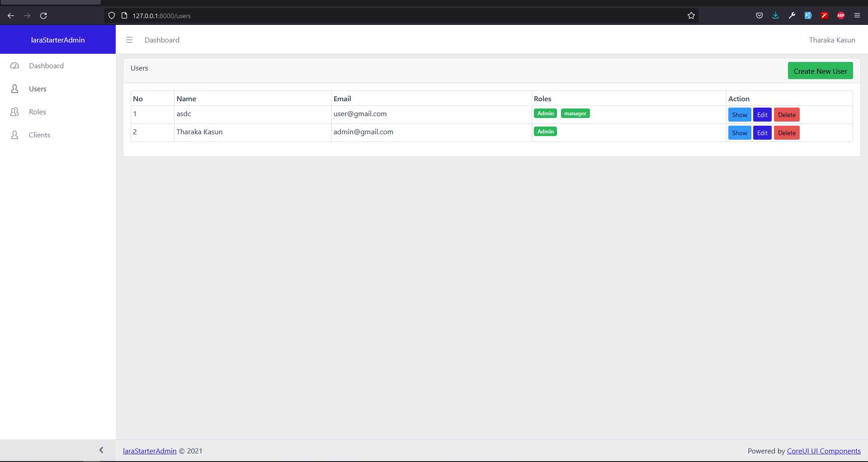
Task: Open the Pocket save icon in the toolbar
Action: click(759, 15)
